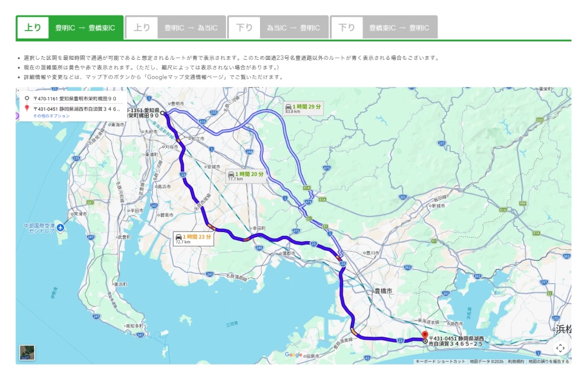Click the 豊明市 city label

(178, 103)
